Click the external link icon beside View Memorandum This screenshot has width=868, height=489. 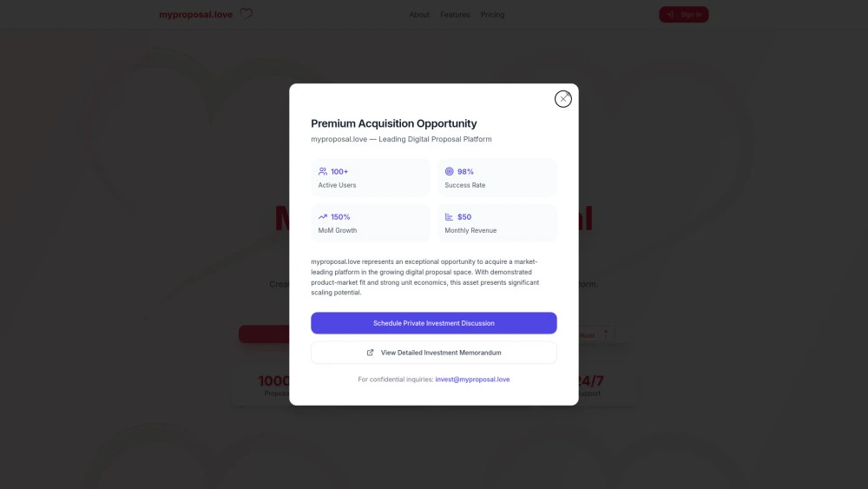(x=371, y=353)
